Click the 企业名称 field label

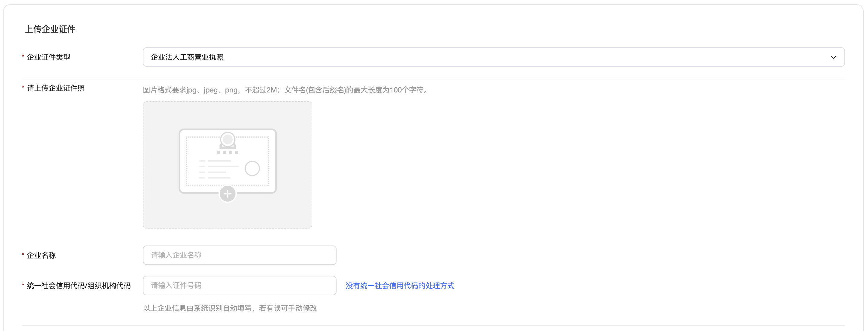pyautogui.click(x=41, y=256)
